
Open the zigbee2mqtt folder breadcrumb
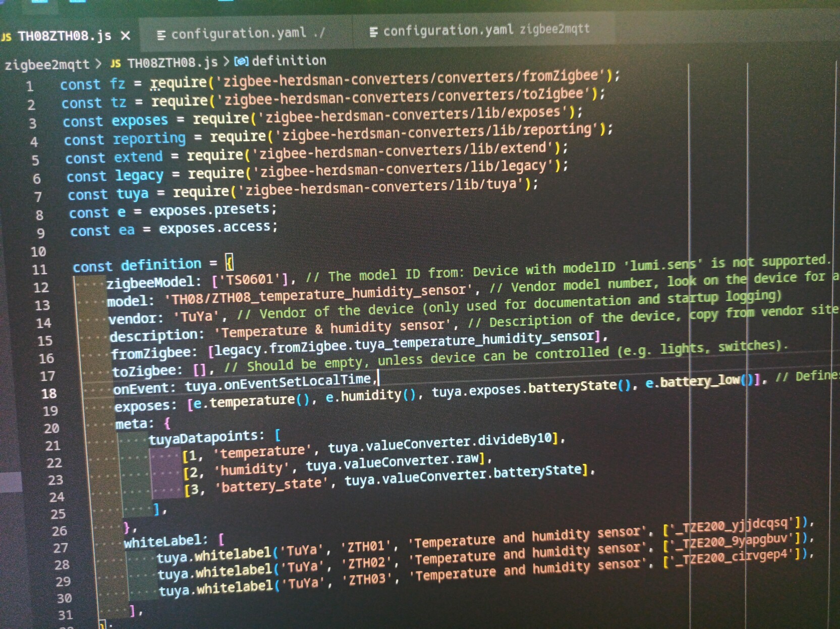coord(46,65)
